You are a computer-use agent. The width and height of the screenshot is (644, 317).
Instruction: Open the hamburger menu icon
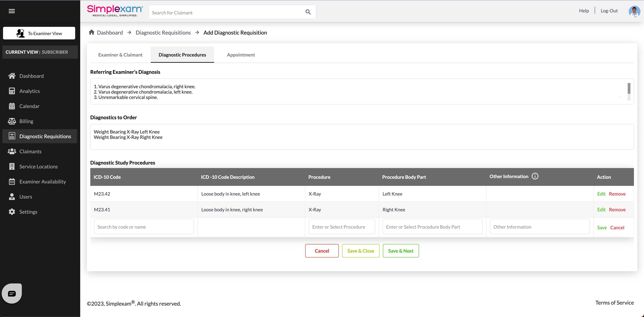[x=12, y=11]
